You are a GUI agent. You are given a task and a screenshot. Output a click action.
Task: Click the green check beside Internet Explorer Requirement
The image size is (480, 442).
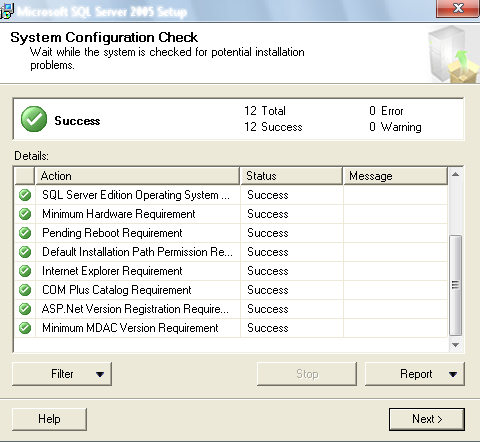[25, 271]
